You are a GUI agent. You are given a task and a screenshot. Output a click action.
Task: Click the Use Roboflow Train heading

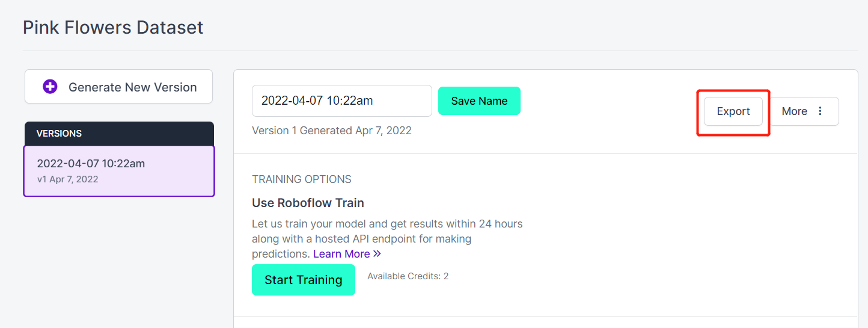click(x=308, y=202)
